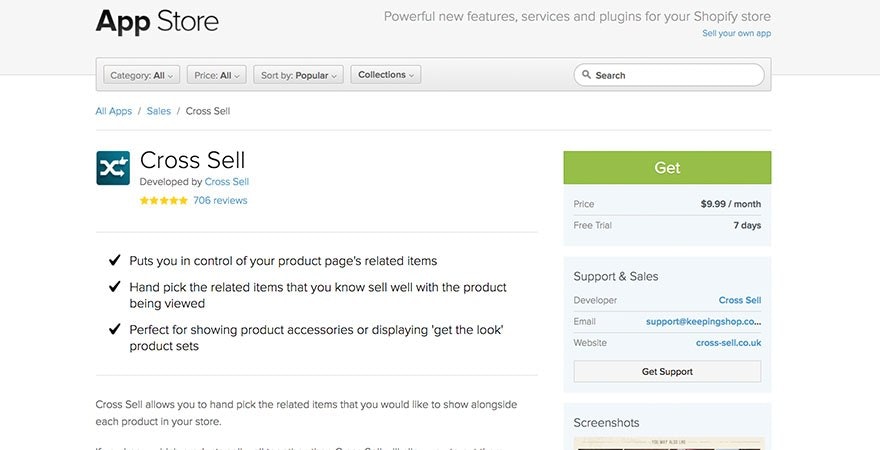
Task: Click the five-star rating icons
Action: (163, 201)
